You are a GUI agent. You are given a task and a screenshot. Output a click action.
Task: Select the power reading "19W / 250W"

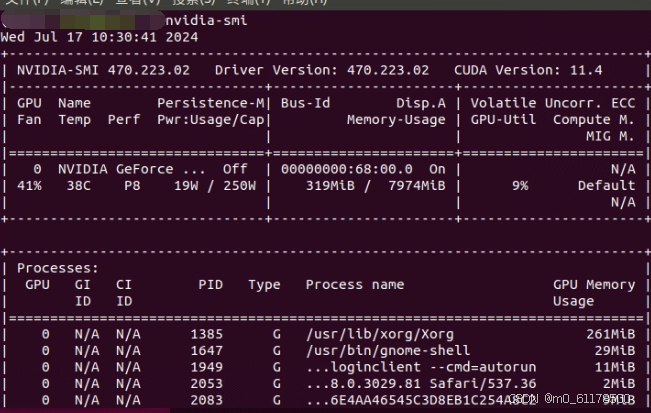tap(215, 186)
